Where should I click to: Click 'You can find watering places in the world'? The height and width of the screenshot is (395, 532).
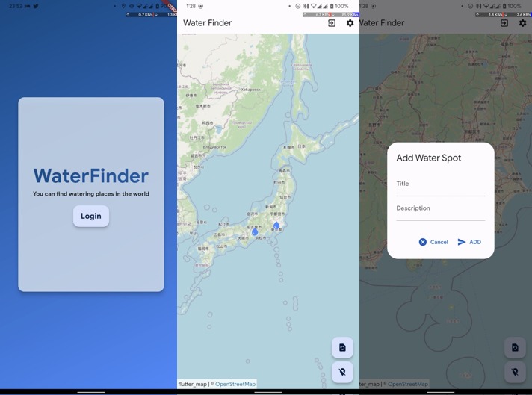(91, 193)
